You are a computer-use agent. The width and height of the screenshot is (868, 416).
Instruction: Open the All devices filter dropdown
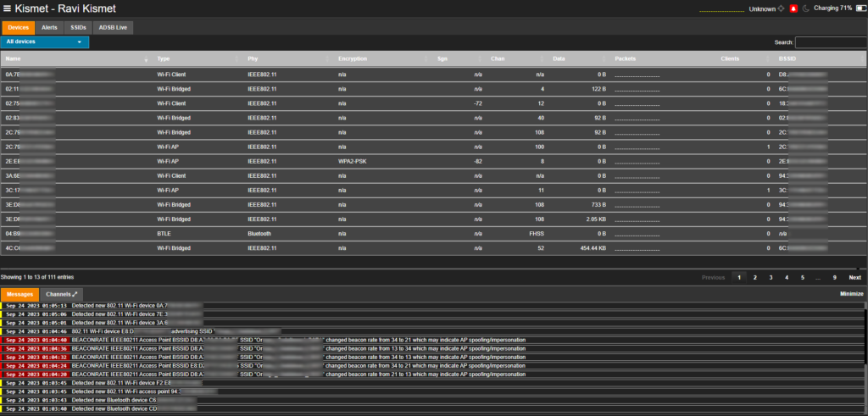pos(44,42)
